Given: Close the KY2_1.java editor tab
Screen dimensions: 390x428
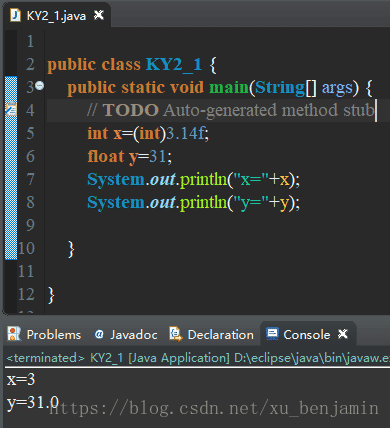Looking at the screenshot, I should pyautogui.click(x=99, y=15).
